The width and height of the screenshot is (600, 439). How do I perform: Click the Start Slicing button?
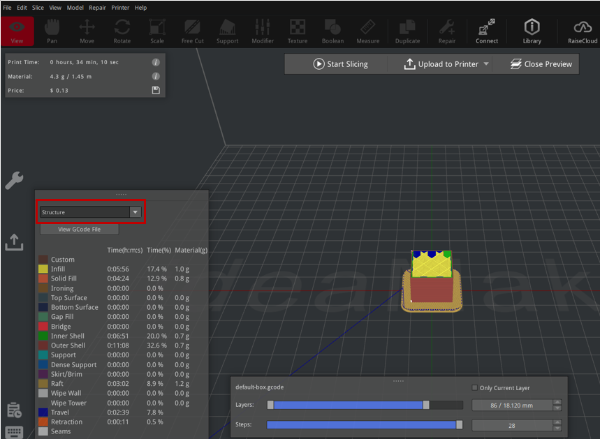pyautogui.click(x=338, y=64)
